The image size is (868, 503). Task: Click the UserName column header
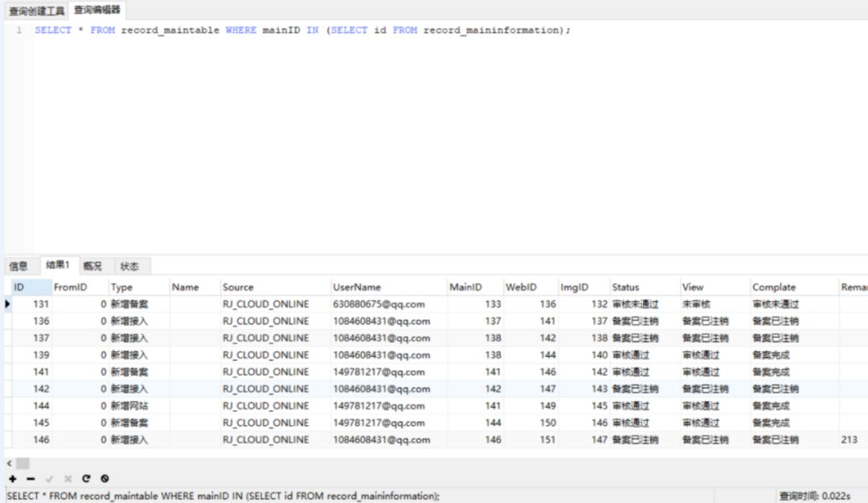click(x=389, y=287)
